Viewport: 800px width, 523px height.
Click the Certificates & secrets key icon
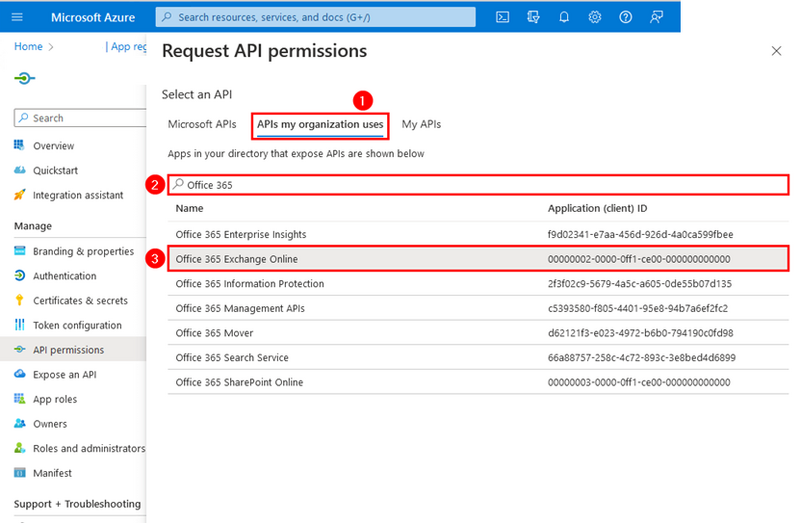pos(19,300)
